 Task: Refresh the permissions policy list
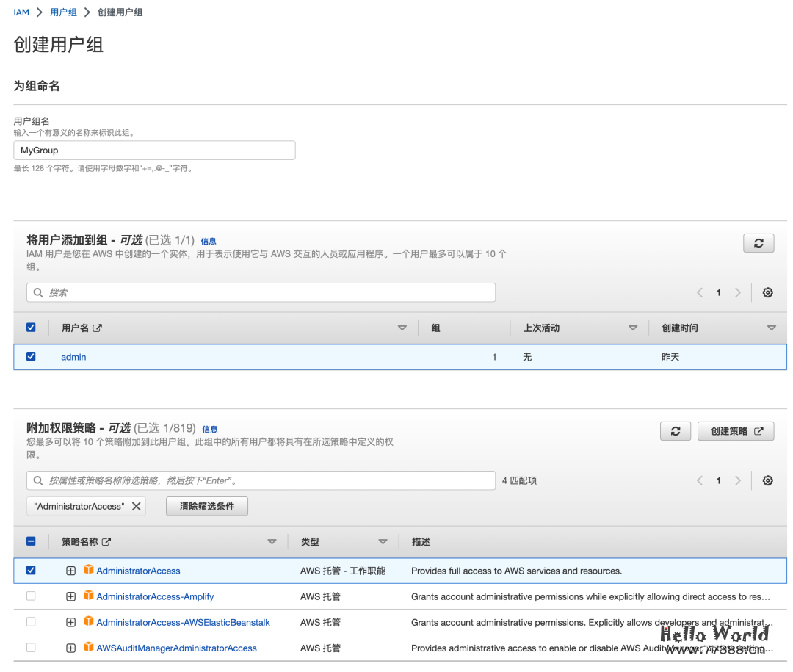(676, 431)
